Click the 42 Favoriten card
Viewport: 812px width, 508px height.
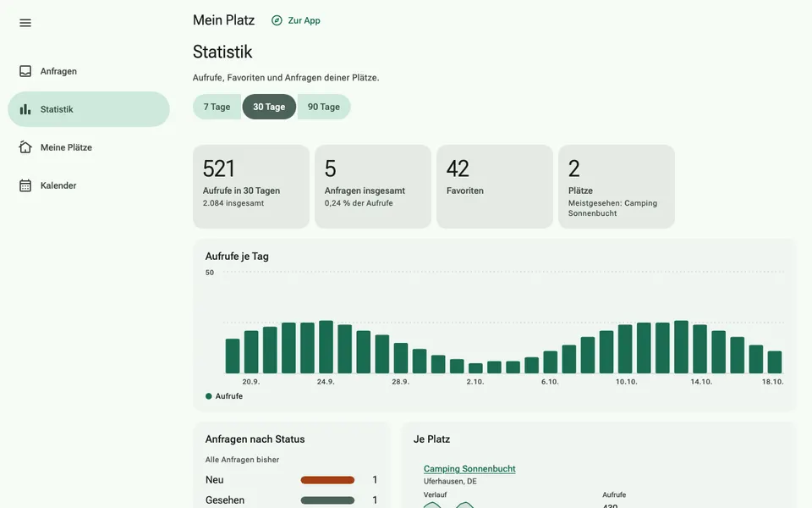pyautogui.click(x=495, y=186)
